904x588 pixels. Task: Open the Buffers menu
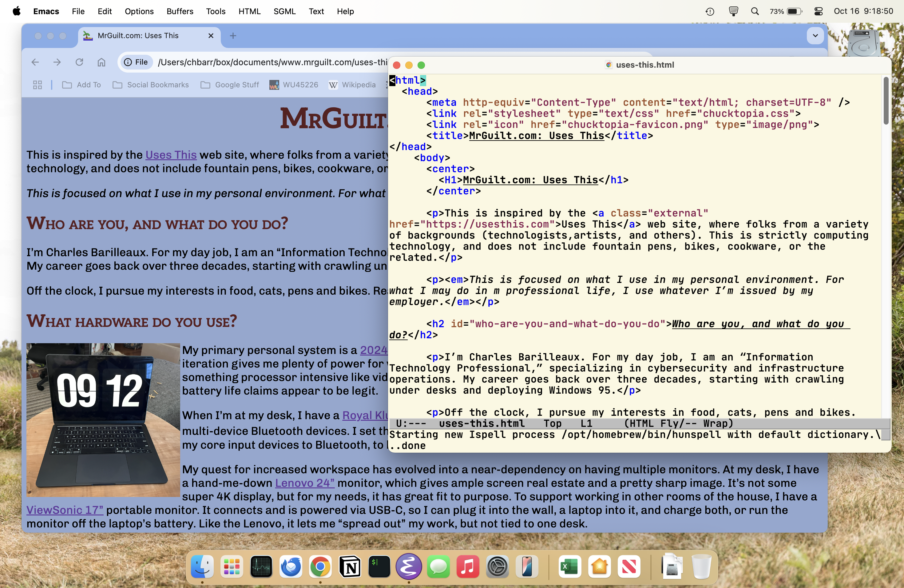180,11
